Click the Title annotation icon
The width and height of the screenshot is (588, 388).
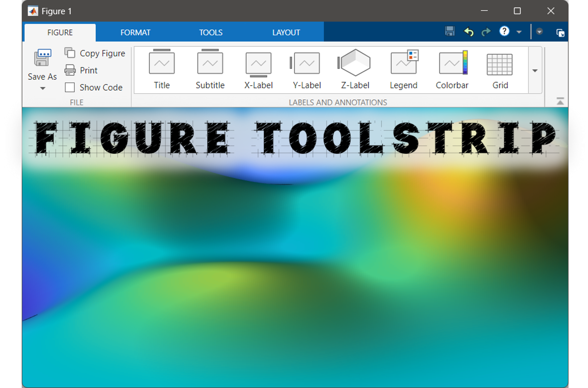click(x=162, y=63)
